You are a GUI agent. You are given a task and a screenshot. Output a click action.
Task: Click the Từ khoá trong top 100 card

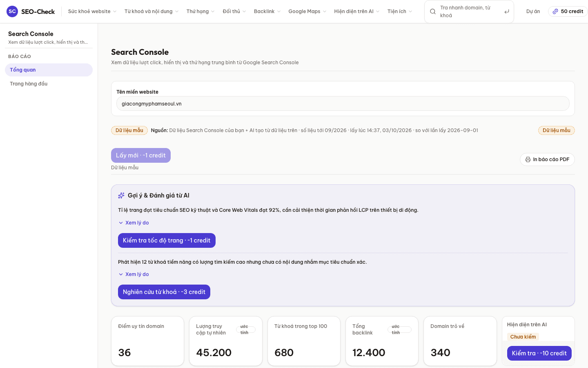pyautogui.click(x=304, y=341)
